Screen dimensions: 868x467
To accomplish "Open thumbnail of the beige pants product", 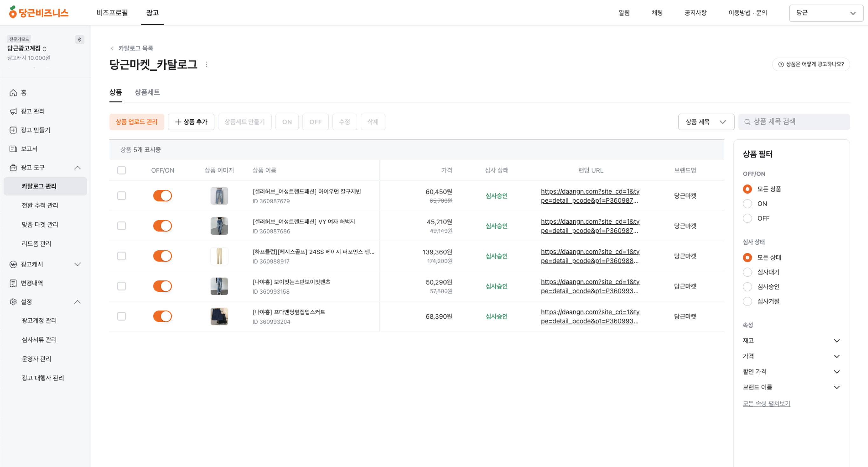I will coord(219,256).
